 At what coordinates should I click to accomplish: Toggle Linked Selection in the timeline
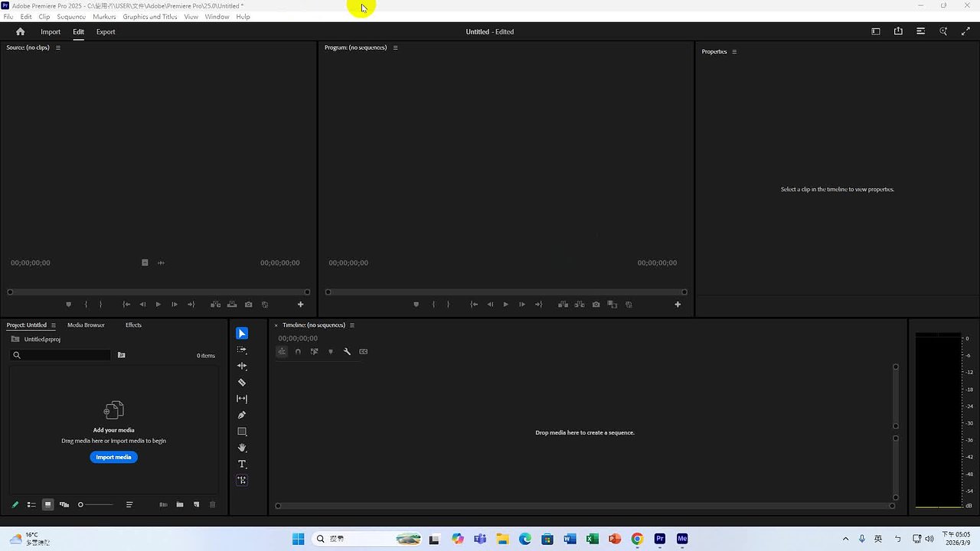(x=314, y=351)
